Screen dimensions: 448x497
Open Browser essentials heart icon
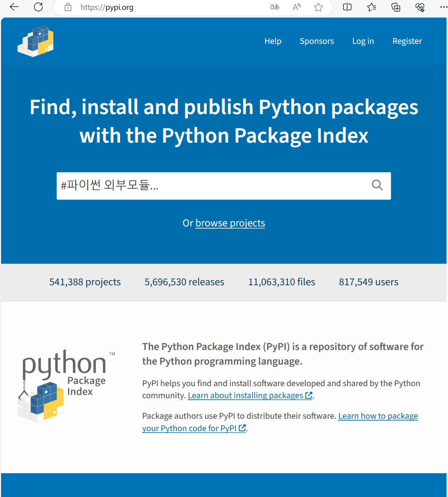420,7
